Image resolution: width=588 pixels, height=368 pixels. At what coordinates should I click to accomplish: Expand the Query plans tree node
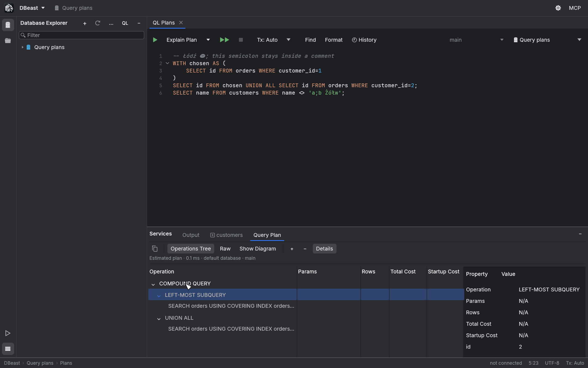point(23,47)
